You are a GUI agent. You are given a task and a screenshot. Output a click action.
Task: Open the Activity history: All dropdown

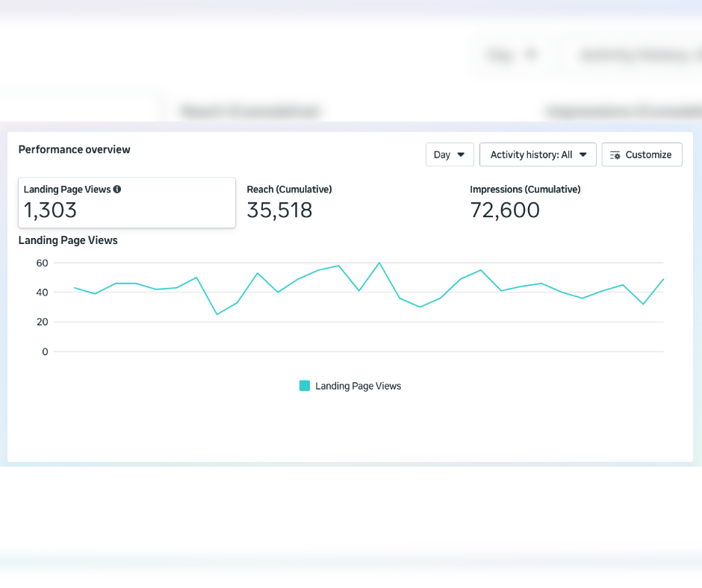click(x=538, y=154)
